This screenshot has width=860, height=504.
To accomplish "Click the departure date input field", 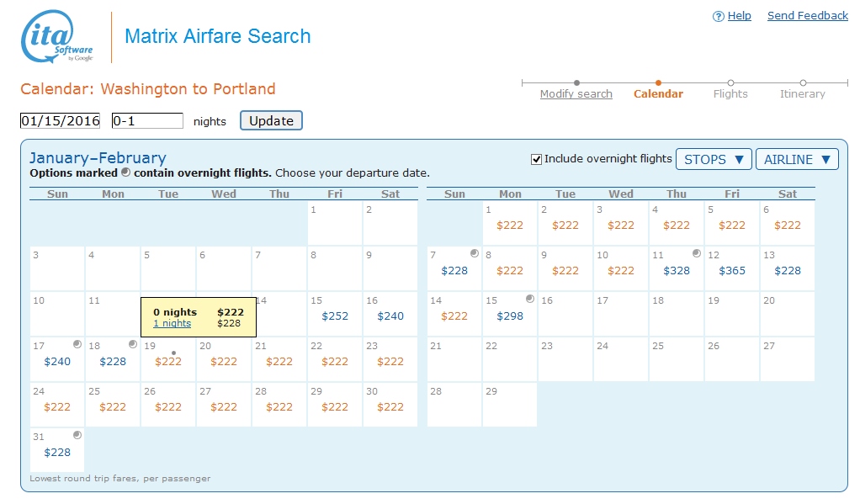I will pyautogui.click(x=61, y=121).
